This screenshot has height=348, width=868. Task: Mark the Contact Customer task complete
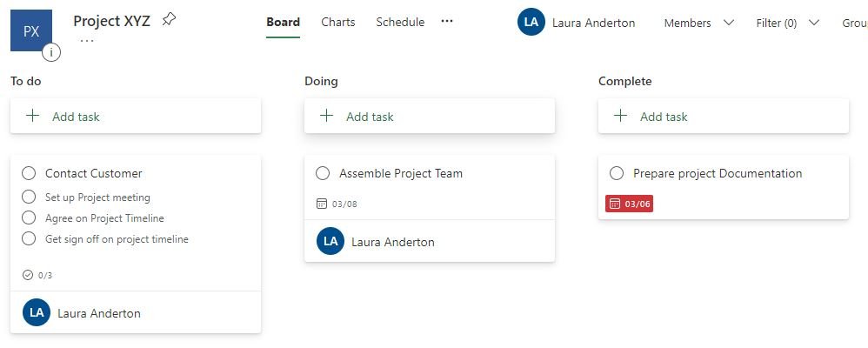[x=29, y=173]
